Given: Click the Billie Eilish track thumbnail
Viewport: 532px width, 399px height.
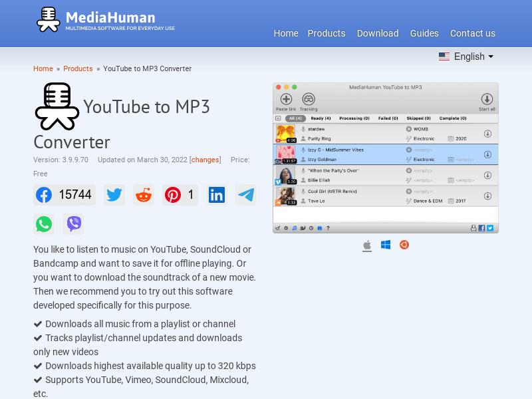Looking at the screenshot, I should pyautogui.click(x=285, y=176).
